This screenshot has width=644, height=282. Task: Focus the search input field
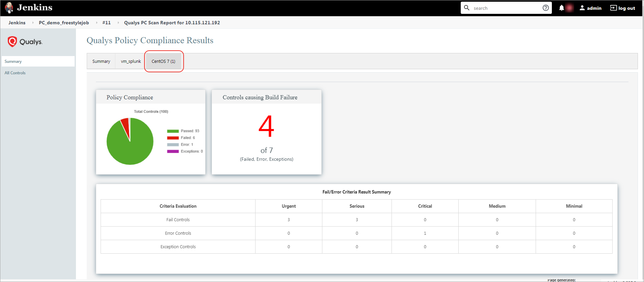click(x=506, y=8)
